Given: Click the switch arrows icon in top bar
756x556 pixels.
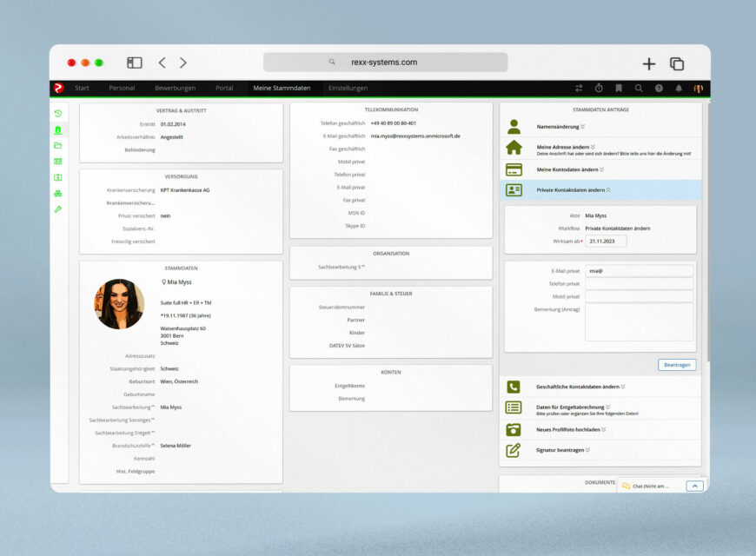Looking at the screenshot, I should point(579,89).
